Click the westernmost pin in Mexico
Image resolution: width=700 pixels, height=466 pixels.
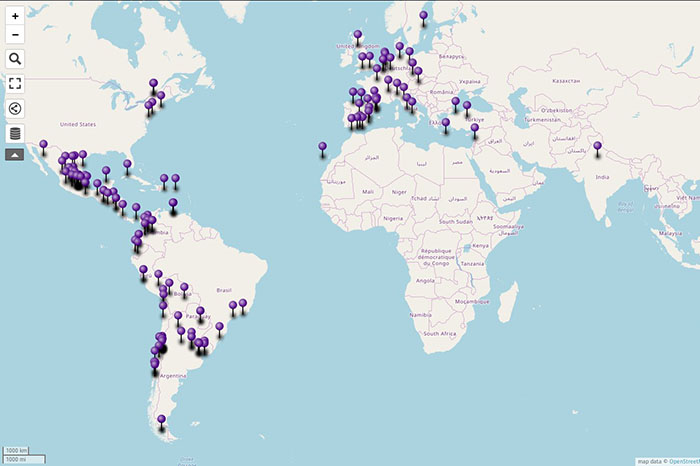[x=43, y=146]
